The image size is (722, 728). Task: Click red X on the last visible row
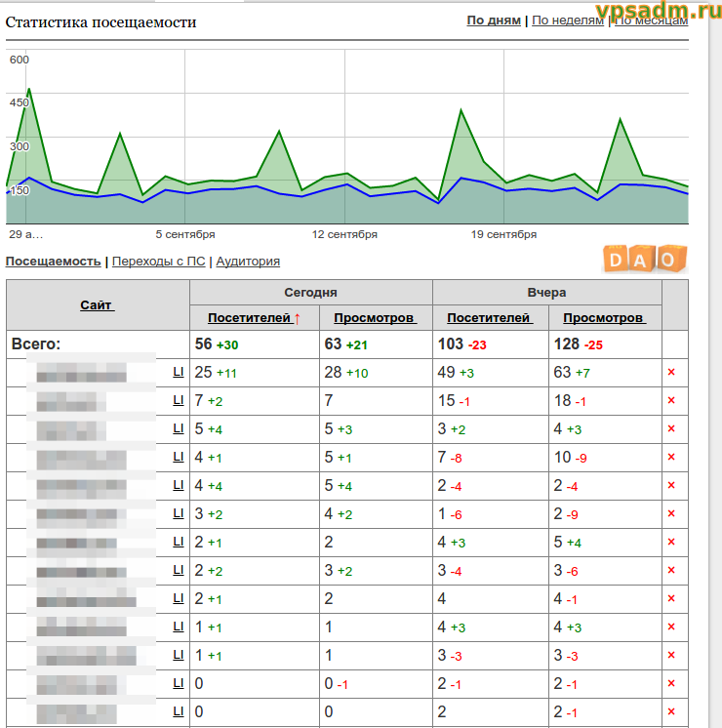(x=671, y=711)
